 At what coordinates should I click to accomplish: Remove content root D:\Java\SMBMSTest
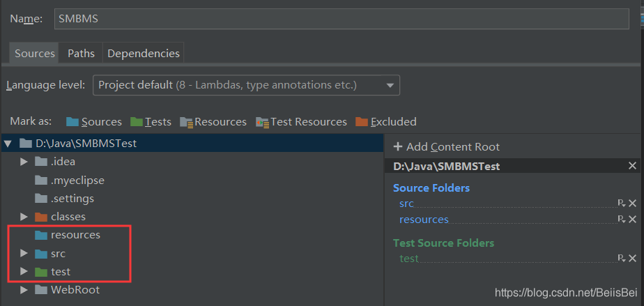(632, 166)
